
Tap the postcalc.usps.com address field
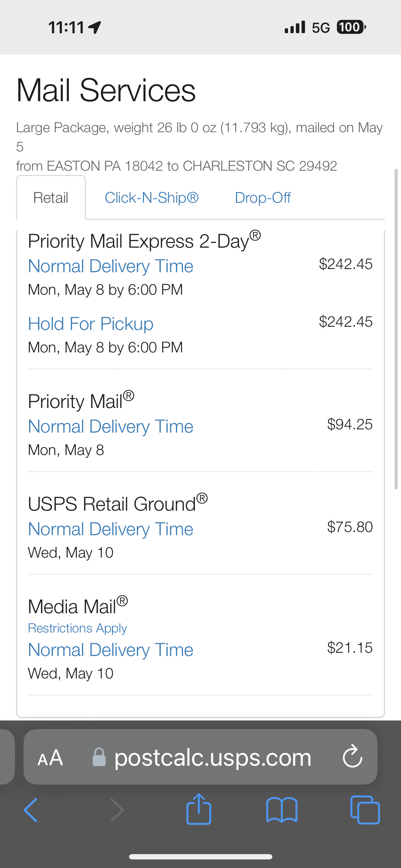point(200,757)
